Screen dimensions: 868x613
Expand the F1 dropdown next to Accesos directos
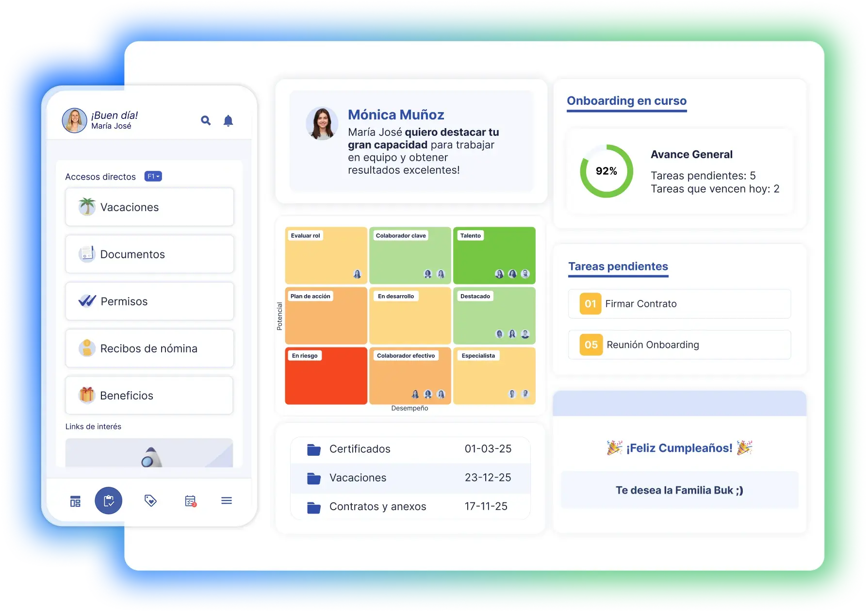pyautogui.click(x=153, y=176)
